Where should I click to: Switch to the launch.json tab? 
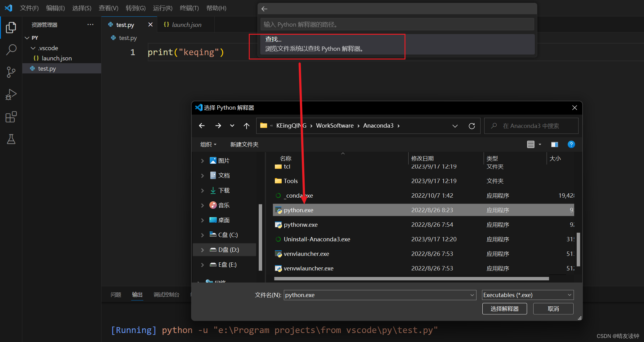(x=186, y=25)
